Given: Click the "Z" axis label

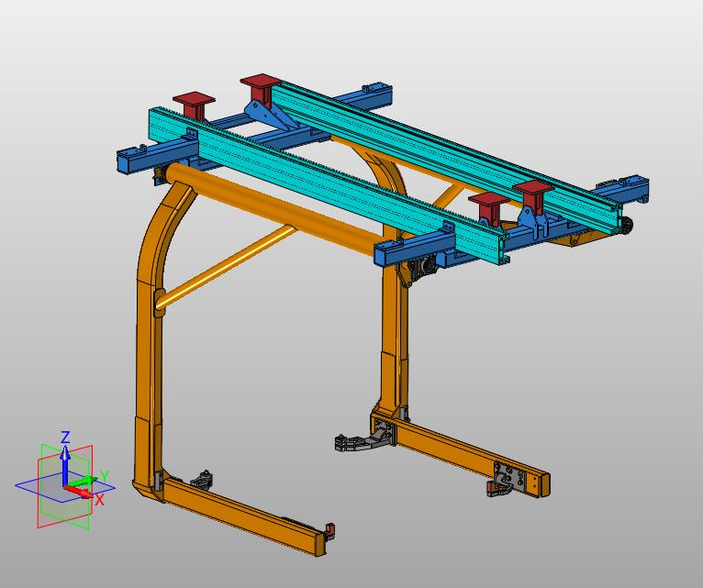Looking at the screenshot, I should point(65,437).
